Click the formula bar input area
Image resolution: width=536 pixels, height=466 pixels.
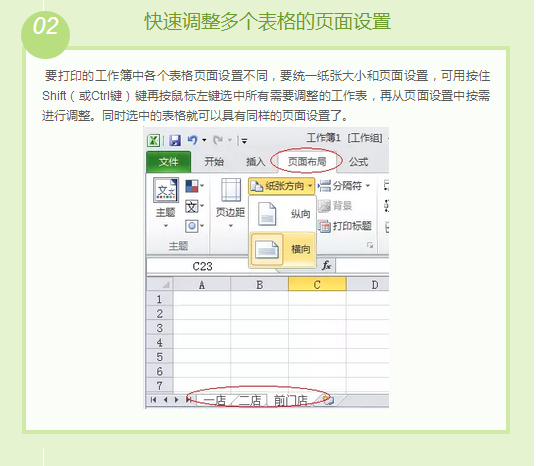pyautogui.click(x=363, y=266)
